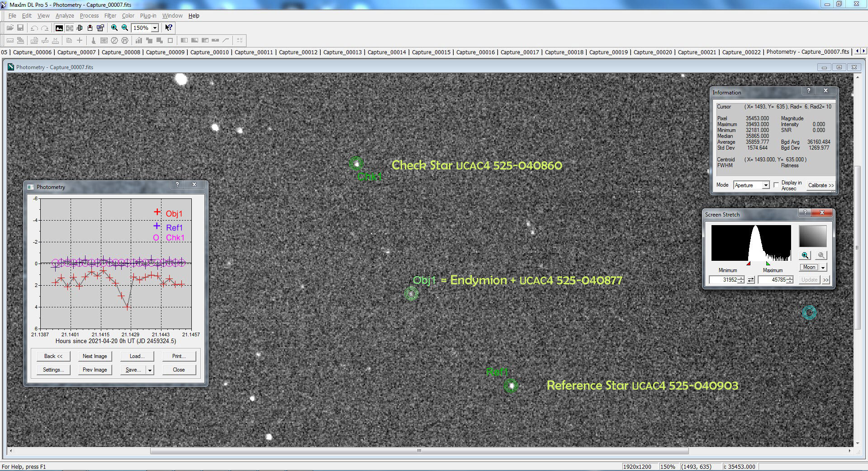868x471 pixels.
Task: Open the Moon stretch preset dropdown arrow
Action: [x=823, y=268]
